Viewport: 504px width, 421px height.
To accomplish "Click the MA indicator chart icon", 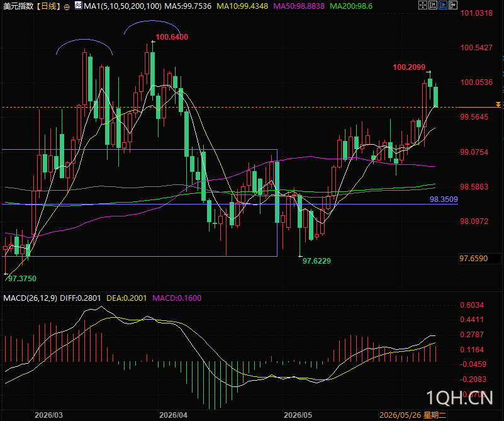I will [x=78, y=5].
